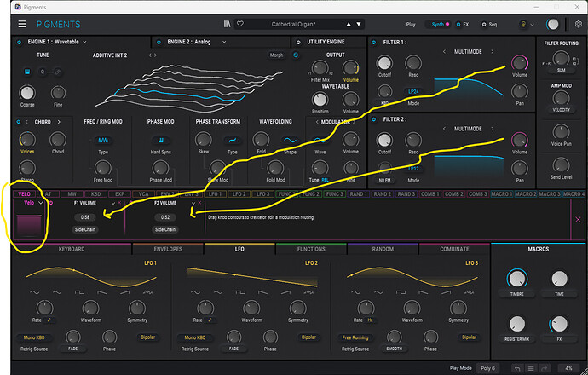Screen dimensions: 588x375
Task: Click the LFO 1 Rate sync note icon
Action: tap(49, 320)
